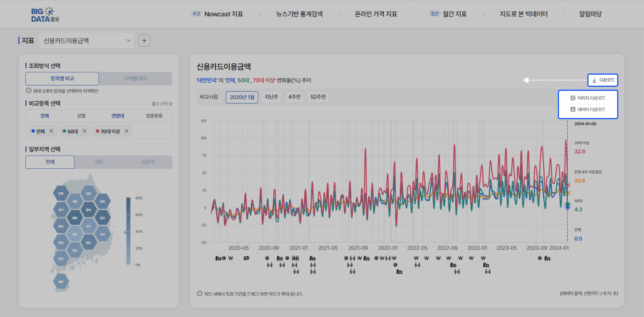
Task: Select the 전체 region scope button
Action: point(50,162)
